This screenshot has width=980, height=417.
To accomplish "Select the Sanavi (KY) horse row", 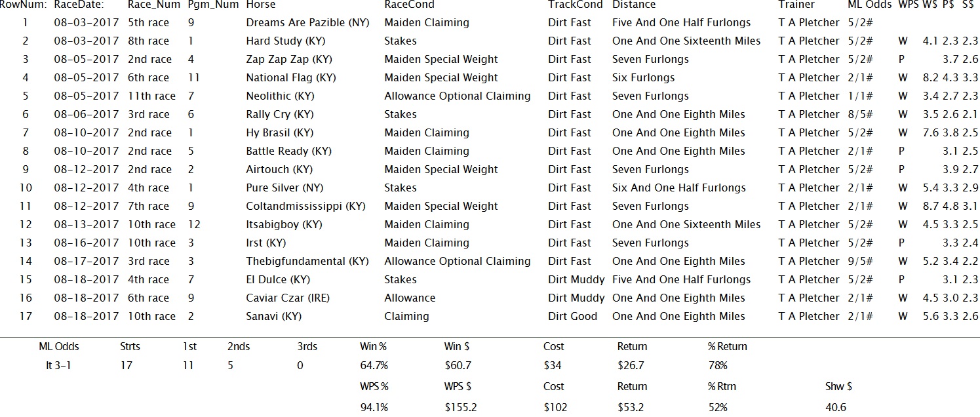I will tap(490, 316).
